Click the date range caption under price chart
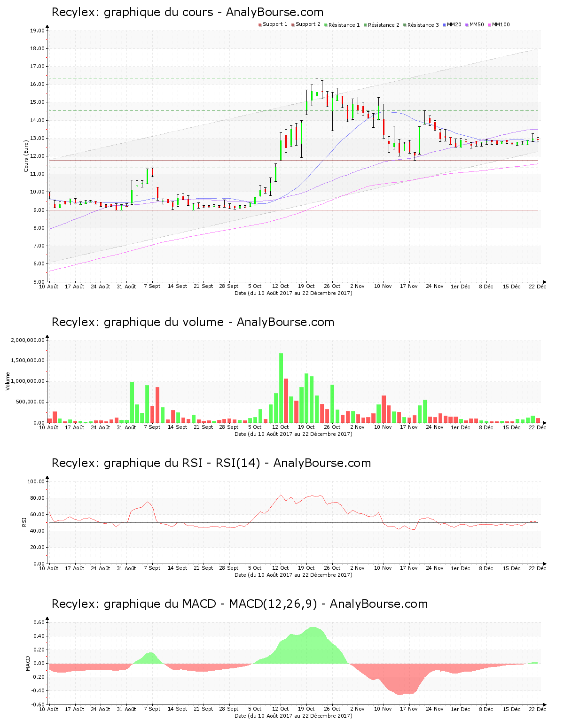564x728 pixels. pyautogui.click(x=293, y=293)
